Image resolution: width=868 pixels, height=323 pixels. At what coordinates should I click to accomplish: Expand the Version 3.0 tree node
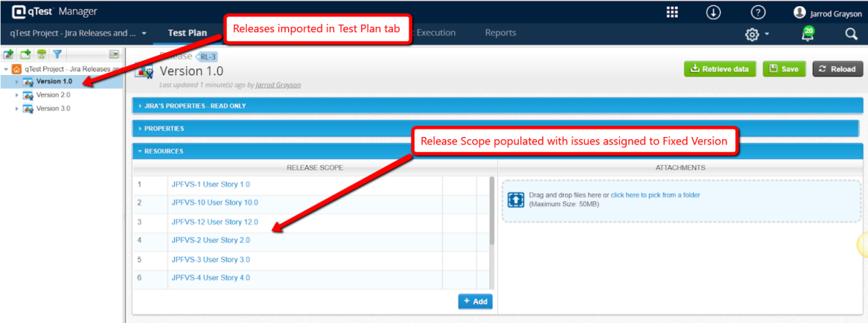click(16, 109)
